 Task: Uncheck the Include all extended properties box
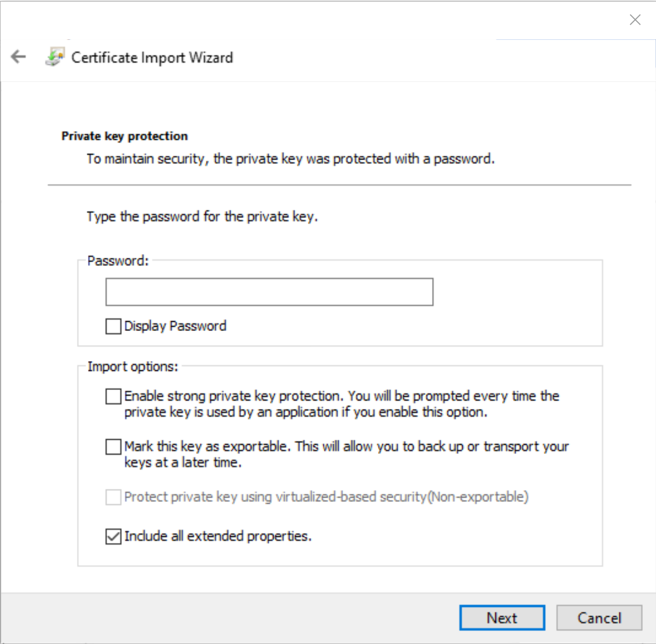point(113,536)
